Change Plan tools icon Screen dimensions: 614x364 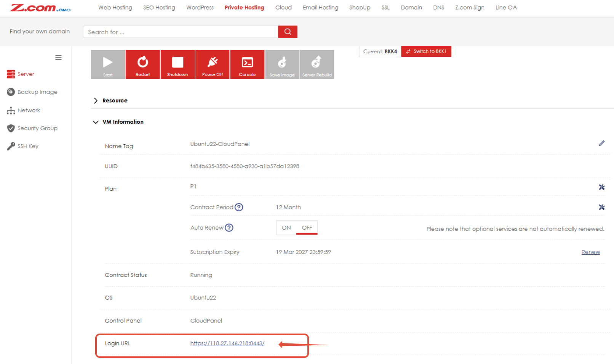click(602, 187)
